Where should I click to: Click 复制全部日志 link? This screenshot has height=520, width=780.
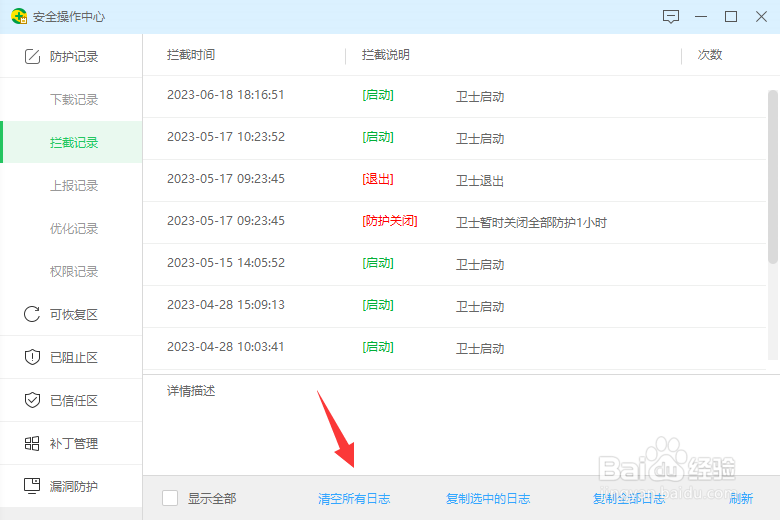629,499
